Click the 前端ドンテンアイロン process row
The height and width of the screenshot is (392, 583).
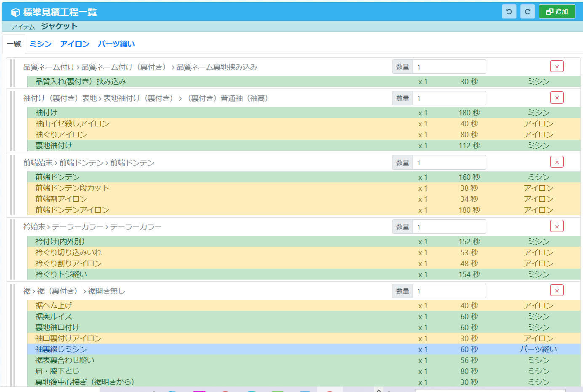click(x=72, y=210)
